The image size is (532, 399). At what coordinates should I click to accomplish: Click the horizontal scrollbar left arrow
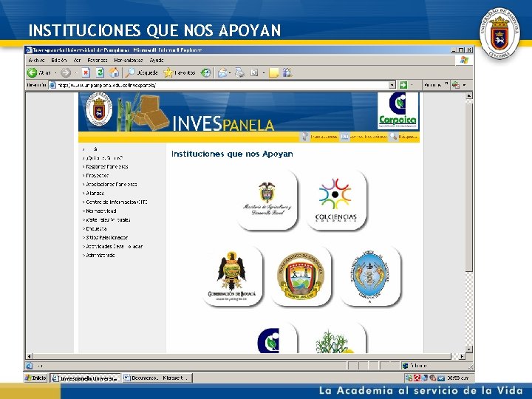click(x=29, y=356)
